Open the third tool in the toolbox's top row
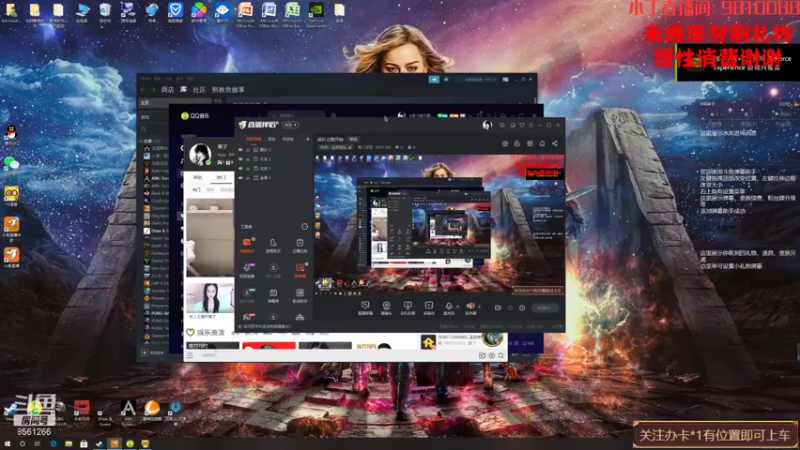800x450 pixels. [299, 244]
